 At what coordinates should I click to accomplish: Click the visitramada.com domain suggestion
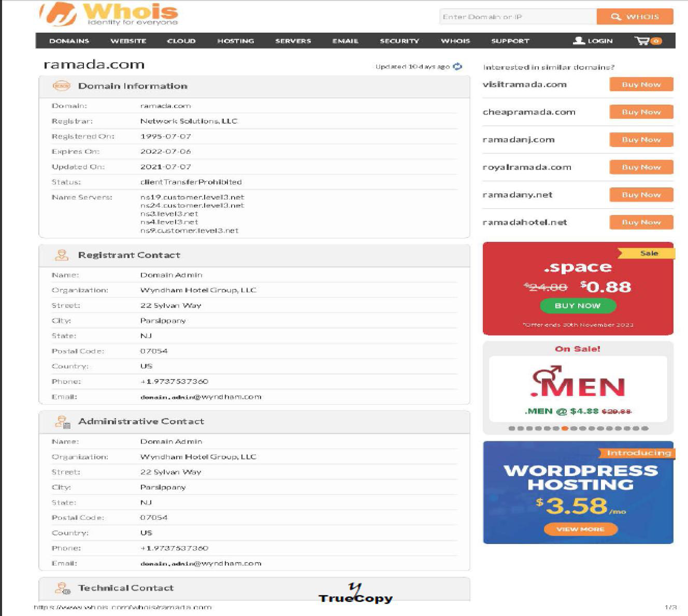pos(524,84)
